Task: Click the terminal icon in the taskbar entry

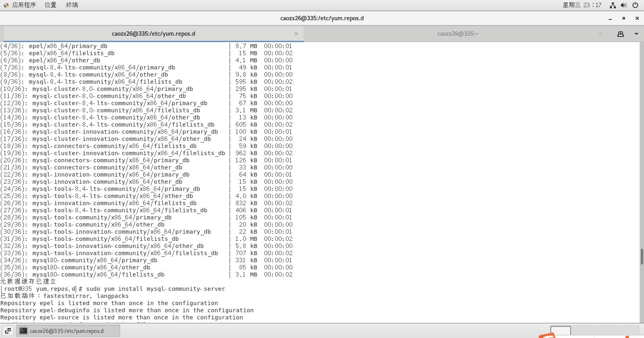Action: point(23,330)
